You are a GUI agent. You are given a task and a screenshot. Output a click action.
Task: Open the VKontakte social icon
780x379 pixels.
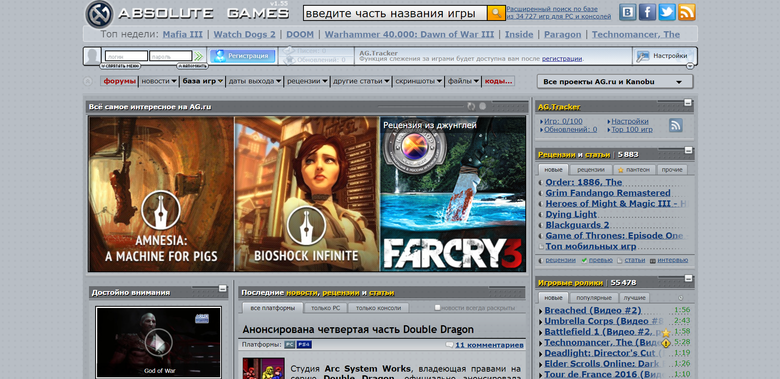click(x=627, y=12)
